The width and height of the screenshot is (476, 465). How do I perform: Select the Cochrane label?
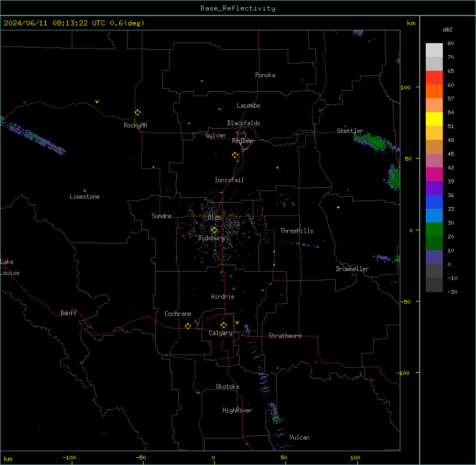pos(178,314)
